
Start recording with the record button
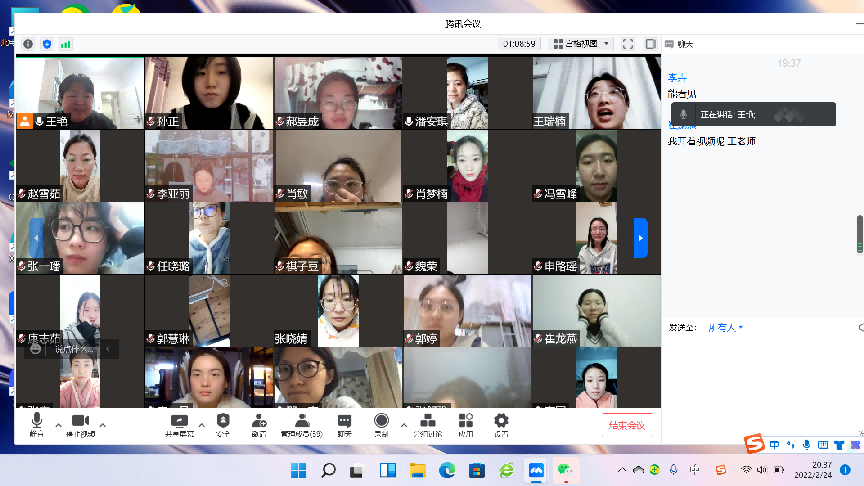381,423
